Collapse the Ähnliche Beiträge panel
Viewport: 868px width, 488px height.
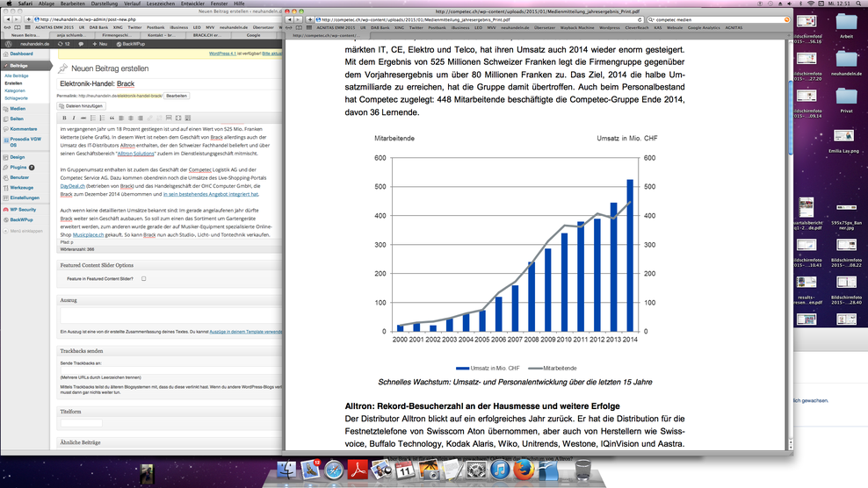tap(170, 442)
